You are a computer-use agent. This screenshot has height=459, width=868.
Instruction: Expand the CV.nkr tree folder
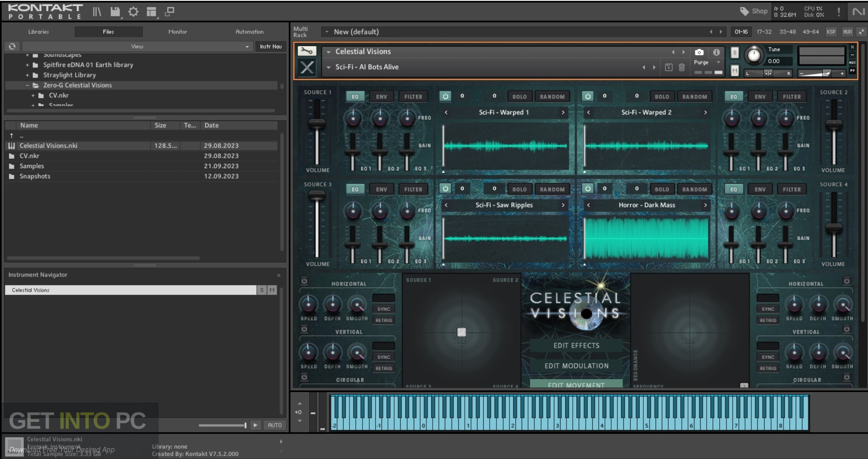[33, 95]
